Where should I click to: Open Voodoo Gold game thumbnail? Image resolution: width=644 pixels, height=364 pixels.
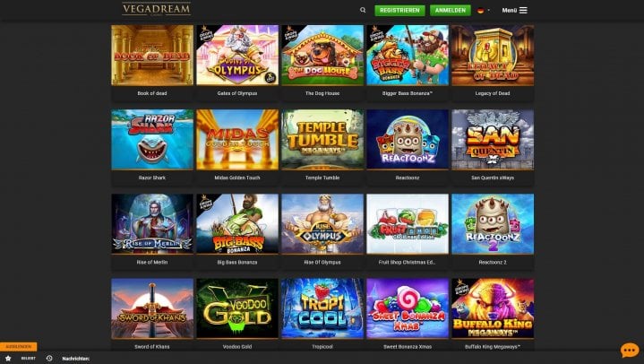tap(237, 308)
